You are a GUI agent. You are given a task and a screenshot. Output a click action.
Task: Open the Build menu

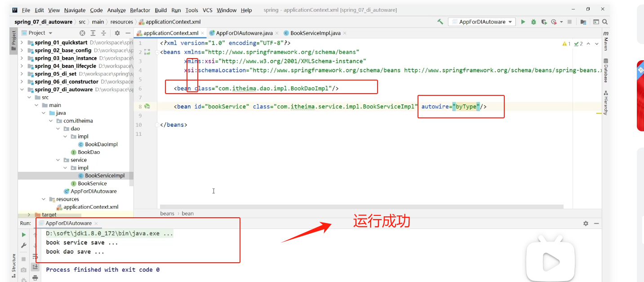(161, 10)
